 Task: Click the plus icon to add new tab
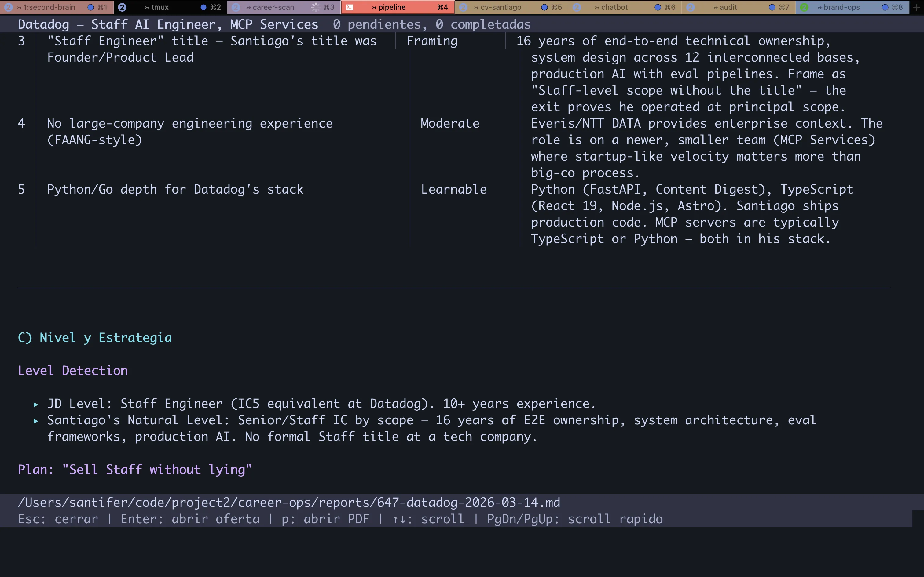click(x=917, y=7)
